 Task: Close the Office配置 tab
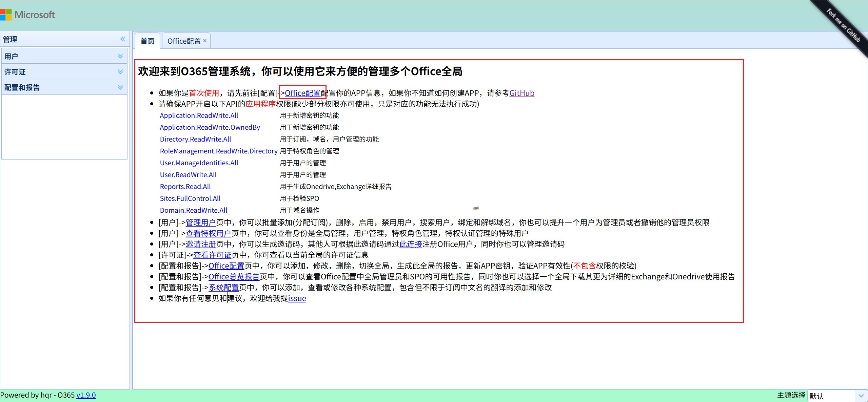[x=205, y=41]
